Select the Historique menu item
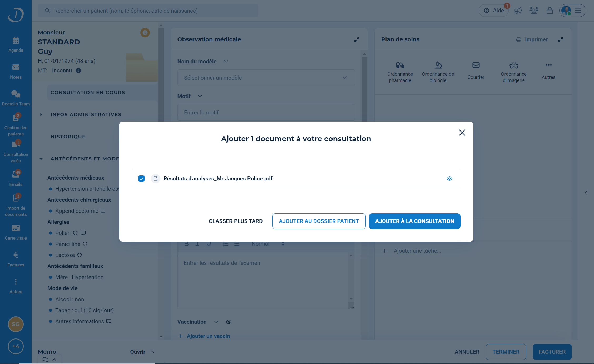 [68, 137]
